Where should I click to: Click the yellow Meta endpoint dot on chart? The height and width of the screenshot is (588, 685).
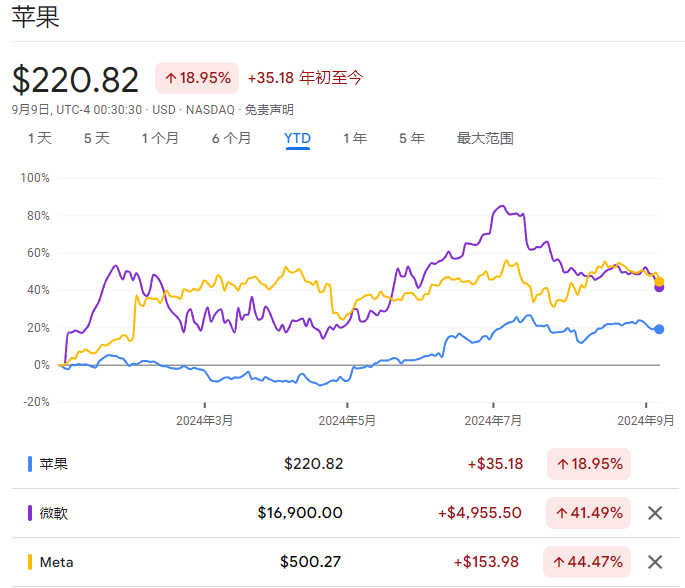click(659, 281)
